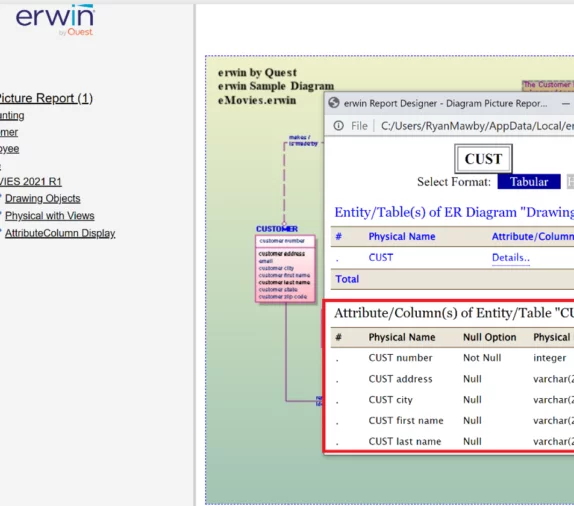Click the CUST heading box
574x506 pixels.
(483, 159)
